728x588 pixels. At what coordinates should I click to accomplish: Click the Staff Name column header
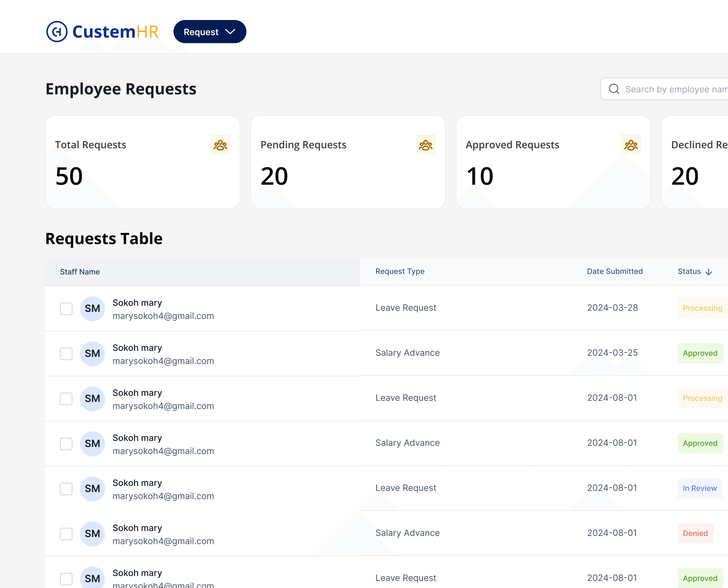[80, 272]
